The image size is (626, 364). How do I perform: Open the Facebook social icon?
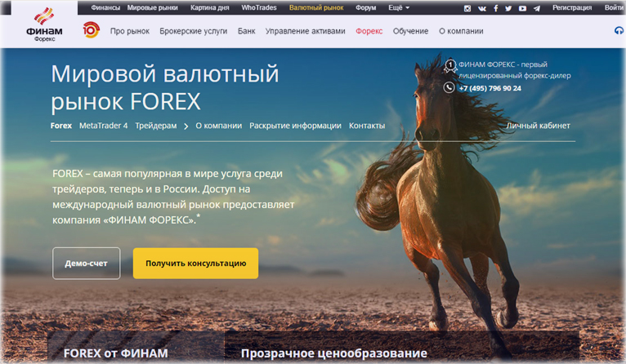[495, 8]
